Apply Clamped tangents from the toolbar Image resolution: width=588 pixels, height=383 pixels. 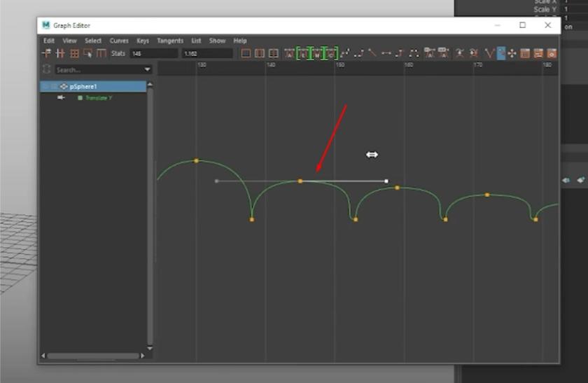[359, 53]
